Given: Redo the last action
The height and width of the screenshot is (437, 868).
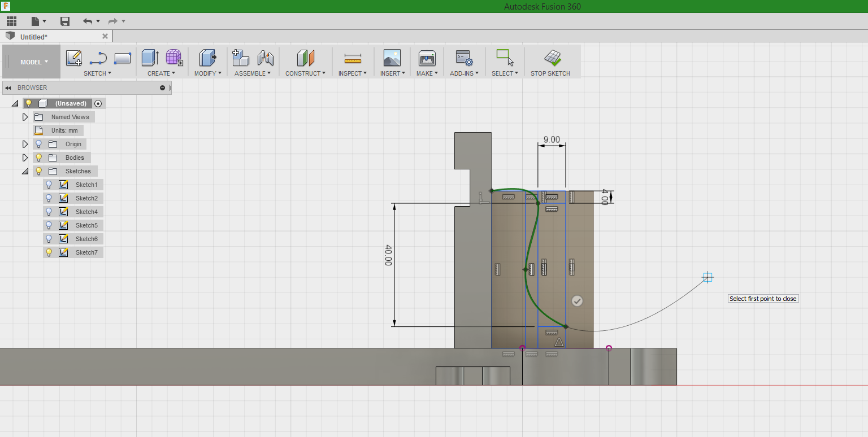Looking at the screenshot, I should point(113,21).
